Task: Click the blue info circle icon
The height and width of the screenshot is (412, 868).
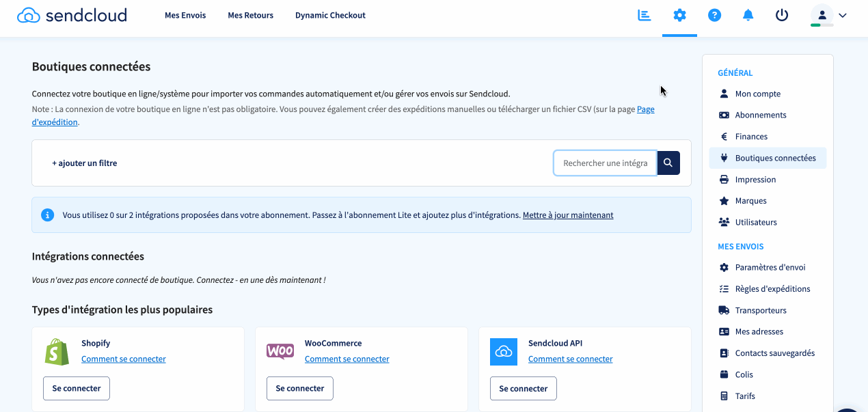Action: (48, 215)
